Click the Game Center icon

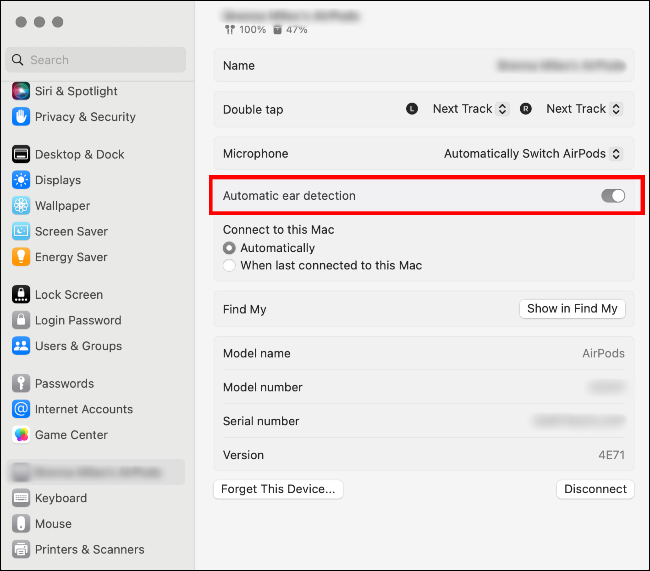point(21,435)
